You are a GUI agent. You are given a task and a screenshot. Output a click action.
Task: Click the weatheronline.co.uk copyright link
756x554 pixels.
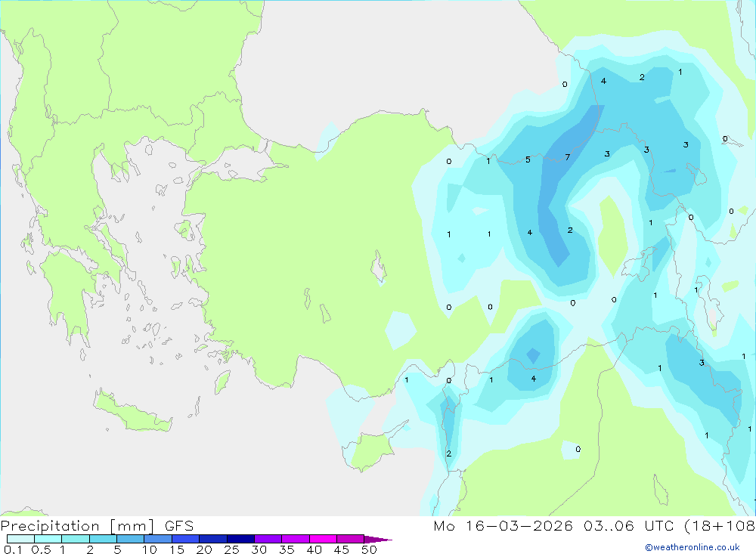pos(692,547)
